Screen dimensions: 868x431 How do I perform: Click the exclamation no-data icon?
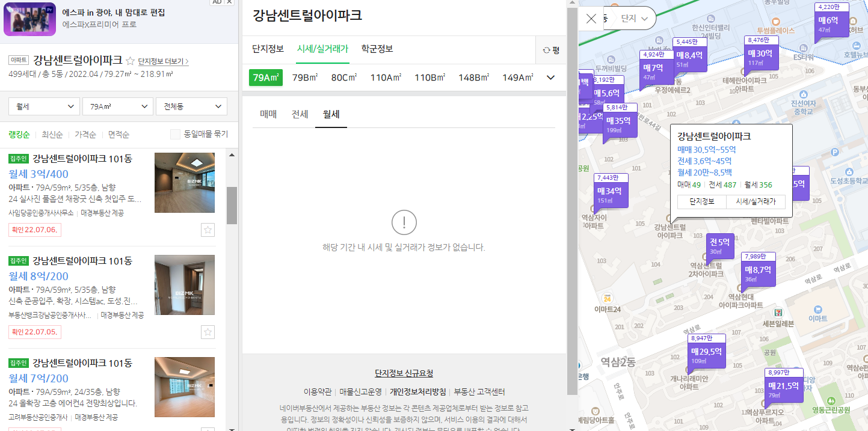pos(404,222)
